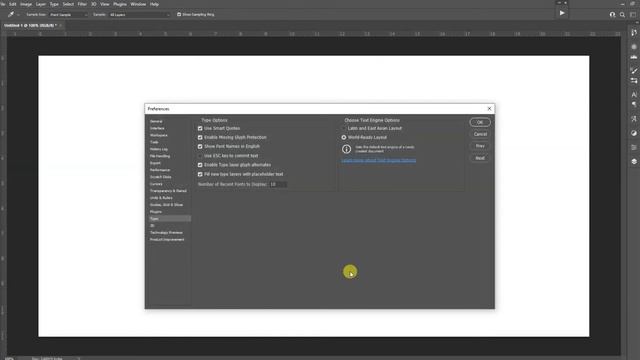Image resolution: width=640 pixels, height=360 pixels.
Task: Open the Character panel icon
Action: (634, 94)
